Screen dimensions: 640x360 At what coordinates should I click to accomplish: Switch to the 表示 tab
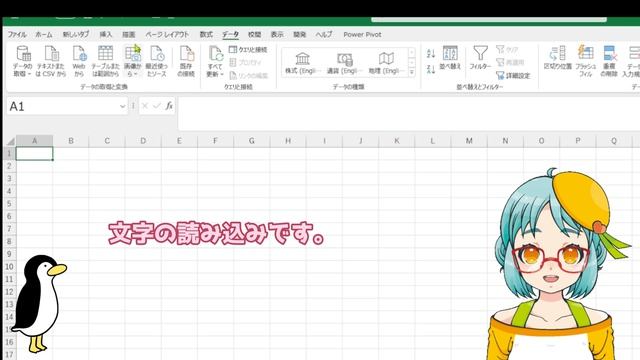point(277,35)
